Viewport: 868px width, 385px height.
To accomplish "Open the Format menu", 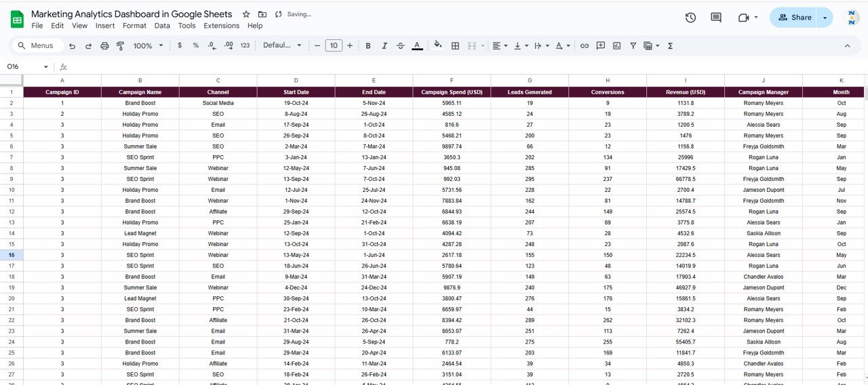I will (x=134, y=26).
